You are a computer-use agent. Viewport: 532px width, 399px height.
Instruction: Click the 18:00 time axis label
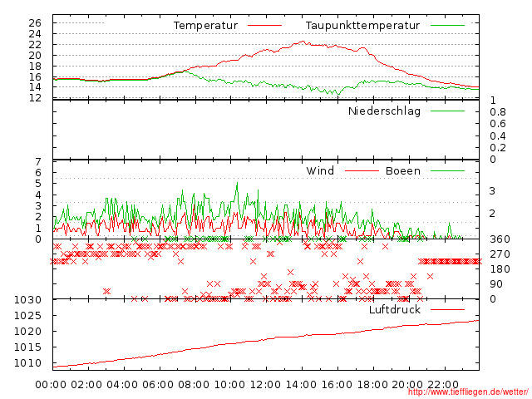[372, 385]
